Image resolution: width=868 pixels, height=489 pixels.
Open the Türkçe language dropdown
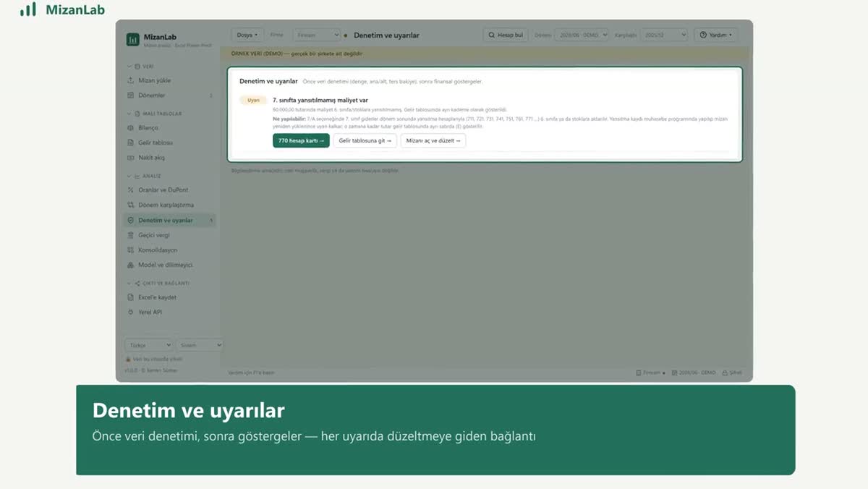(149, 346)
